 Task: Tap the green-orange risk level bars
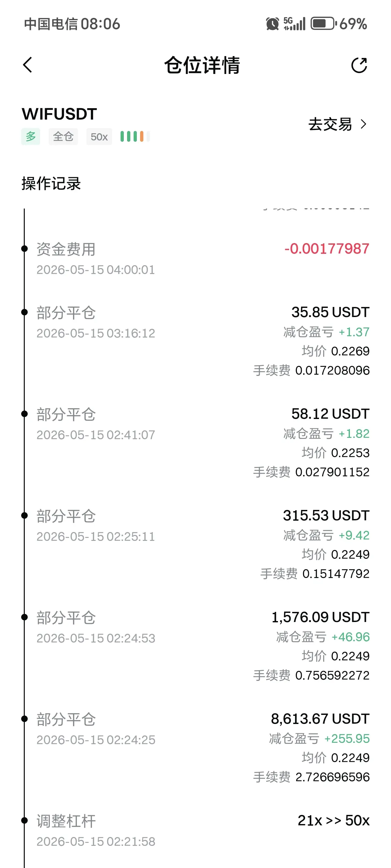pyautogui.click(x=135, y=137)
